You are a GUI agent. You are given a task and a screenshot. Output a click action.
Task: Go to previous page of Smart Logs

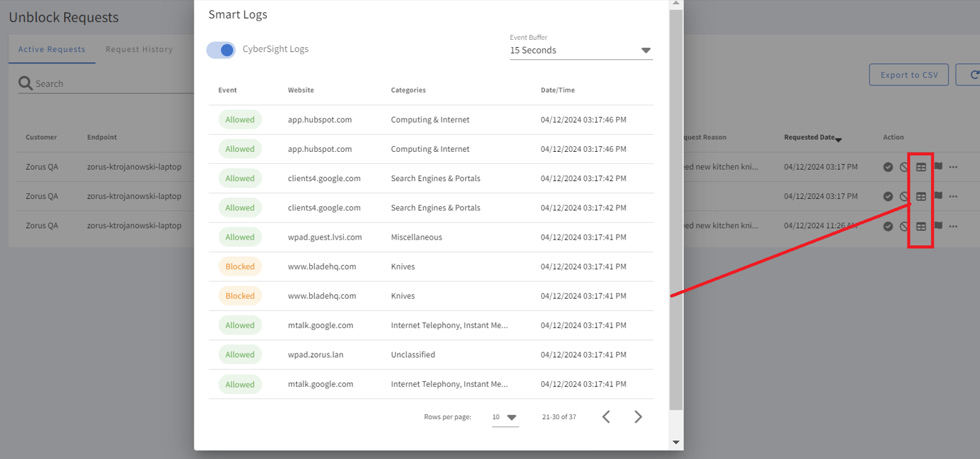click(606, 417)
